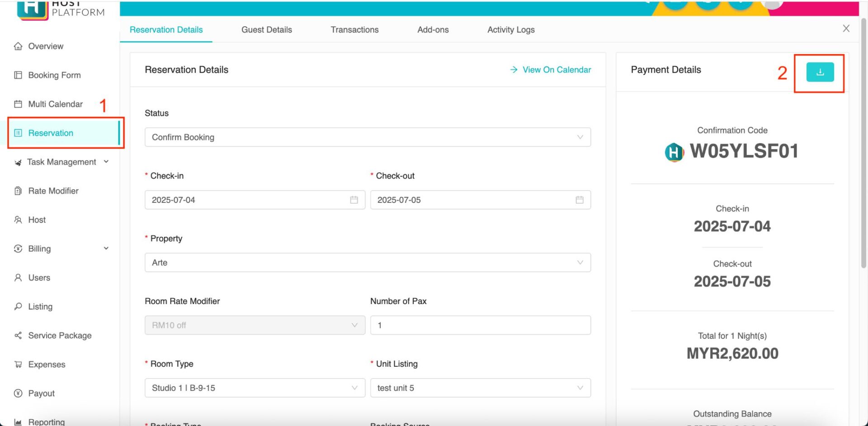Click the Host people icon in sidebar
Screen dimensions: 868x426
click(18, 220)
